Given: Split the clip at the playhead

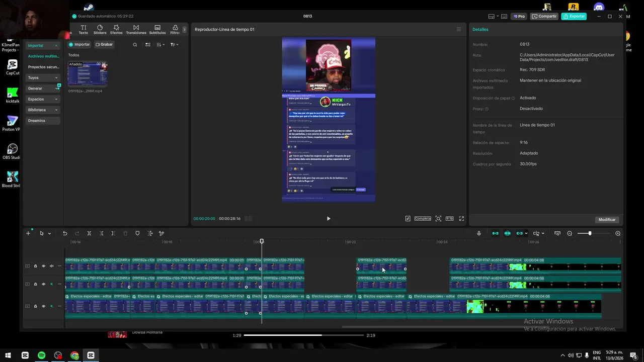Looking at the screenshot, I should 89,233.
